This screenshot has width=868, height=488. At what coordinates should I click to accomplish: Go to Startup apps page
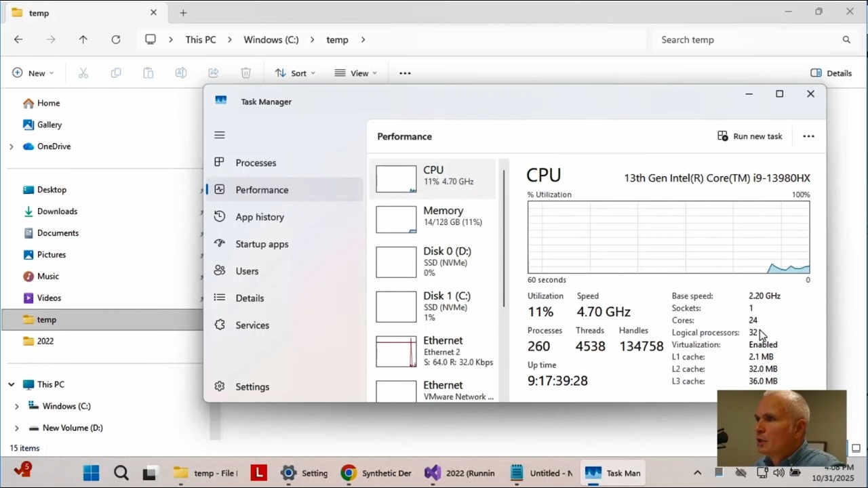pyautogui.click(x=284, y=244)
